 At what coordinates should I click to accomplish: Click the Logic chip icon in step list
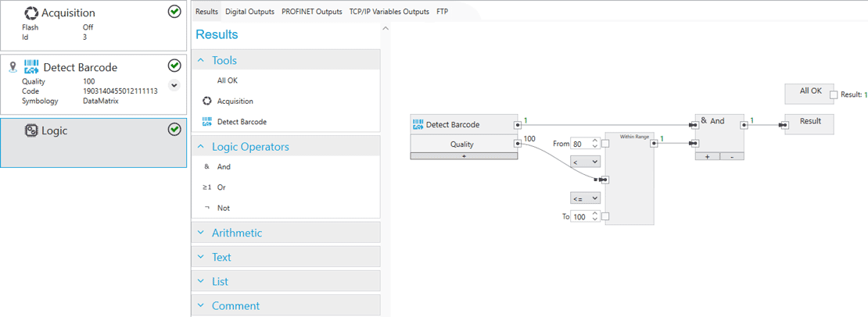pyautogui.click(x=31, y=130)
